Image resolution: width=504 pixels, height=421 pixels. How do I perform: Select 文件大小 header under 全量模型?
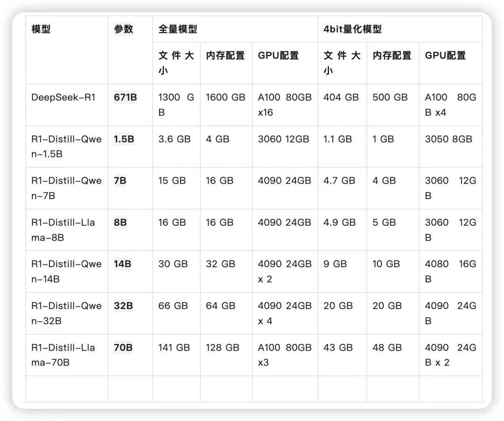[x=176, y=63]
